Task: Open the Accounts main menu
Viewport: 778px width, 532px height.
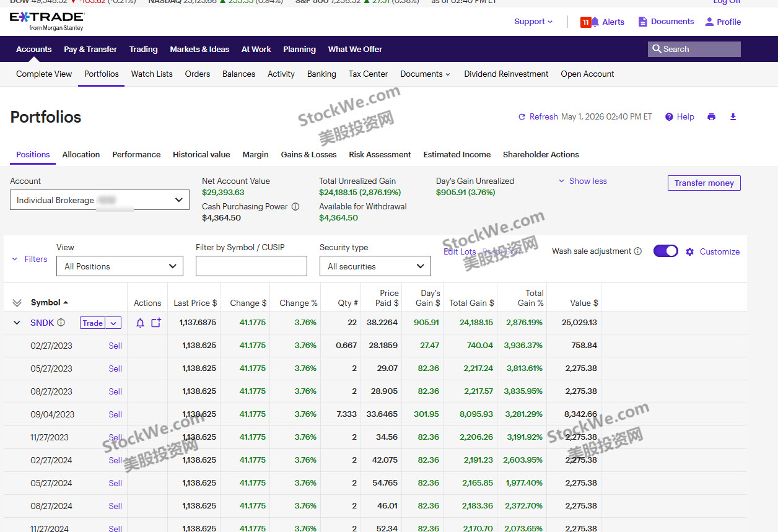Action: point(34,49)
